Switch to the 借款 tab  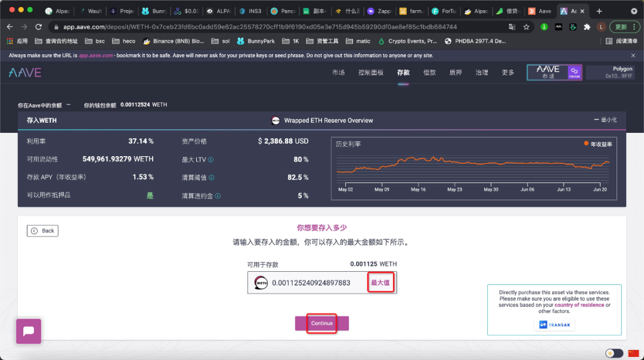tap(429, 72)
